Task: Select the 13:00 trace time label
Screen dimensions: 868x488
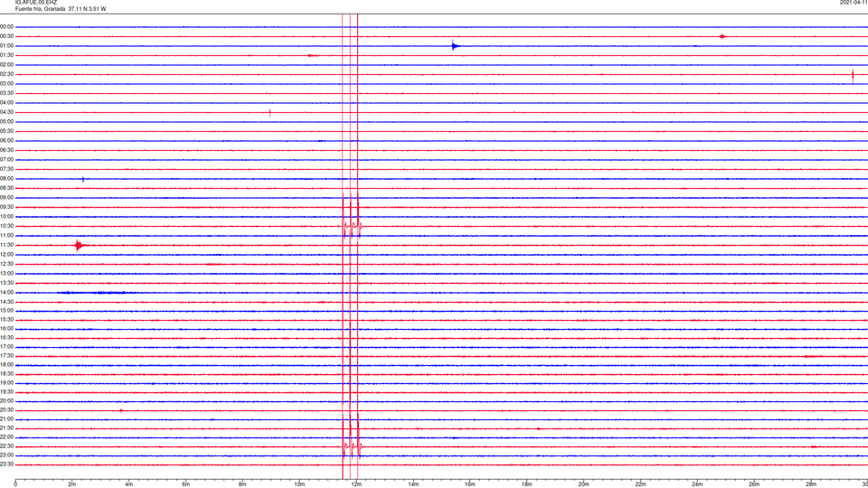Action: tap(7, 273)
